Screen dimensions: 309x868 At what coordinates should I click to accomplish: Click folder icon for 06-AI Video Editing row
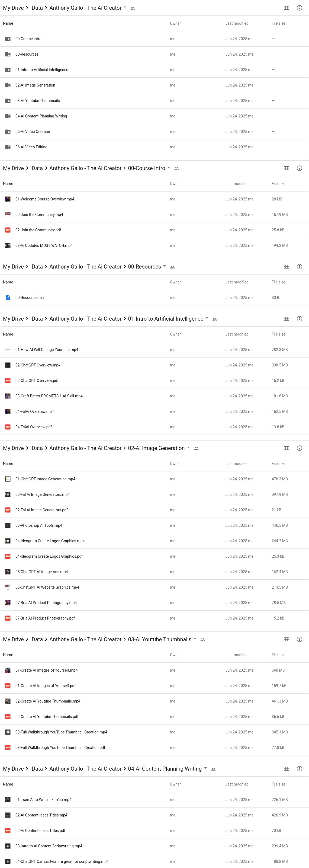point(8,147)
